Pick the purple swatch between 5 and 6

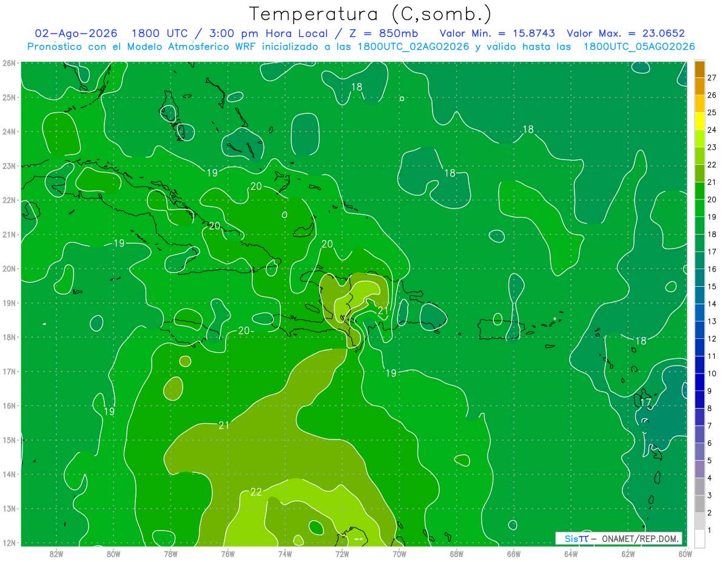[699, 452]
